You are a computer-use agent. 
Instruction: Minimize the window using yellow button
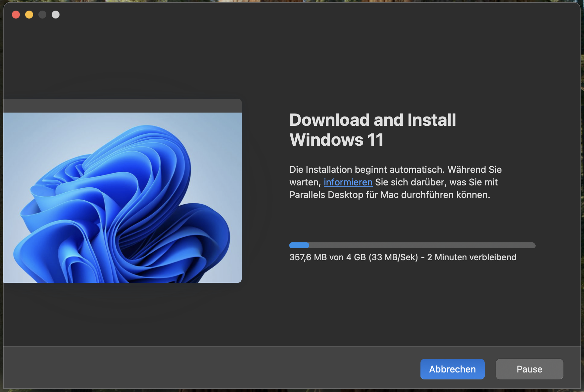29,15
